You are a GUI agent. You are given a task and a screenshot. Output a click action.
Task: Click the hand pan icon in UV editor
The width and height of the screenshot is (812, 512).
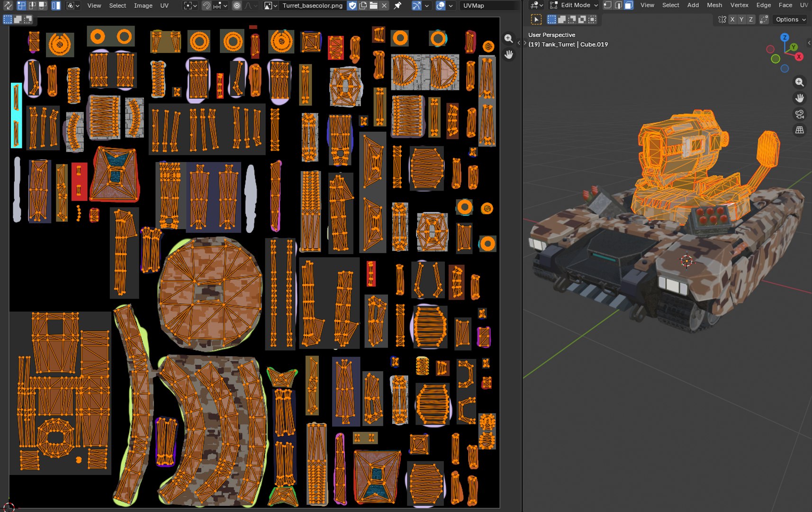coord(508,55)
